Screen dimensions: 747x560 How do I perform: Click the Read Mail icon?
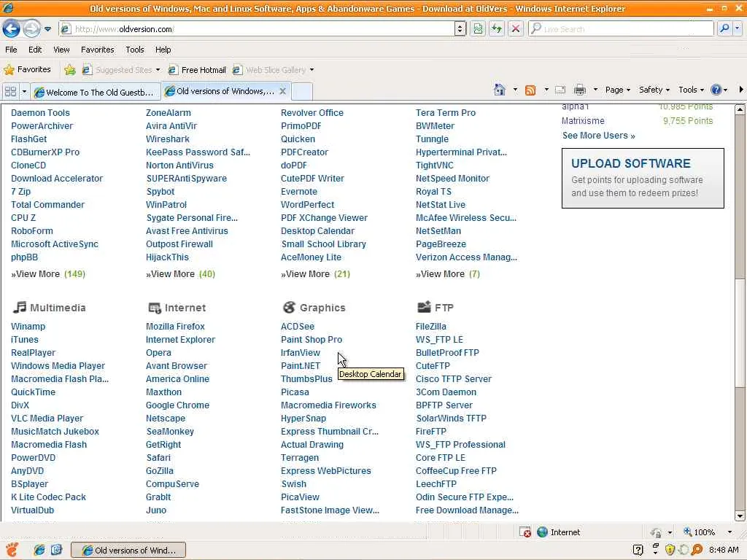click(560, 90)
